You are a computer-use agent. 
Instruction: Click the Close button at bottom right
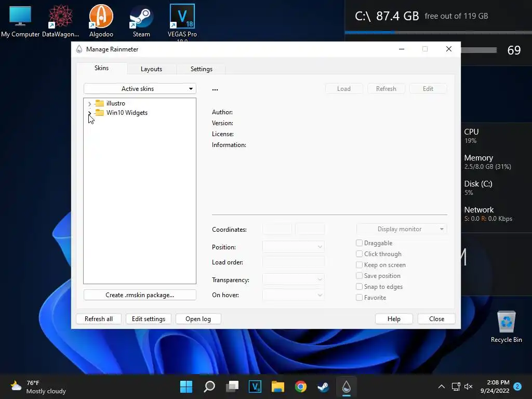436,318
